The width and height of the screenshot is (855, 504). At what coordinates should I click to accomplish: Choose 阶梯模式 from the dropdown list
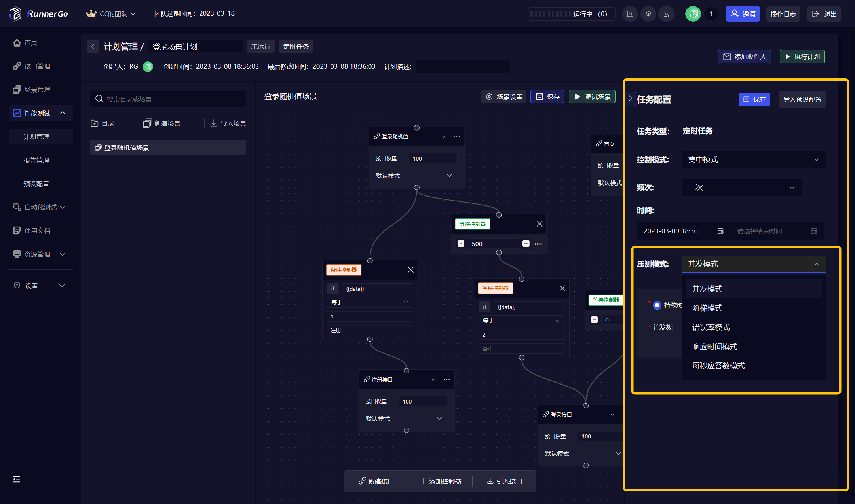pos(754,308)
